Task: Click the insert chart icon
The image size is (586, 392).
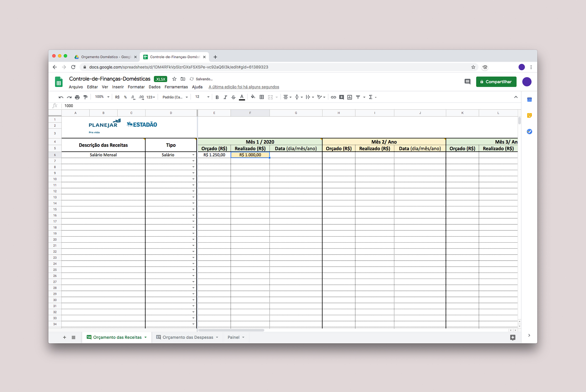Action: point(350,97)
